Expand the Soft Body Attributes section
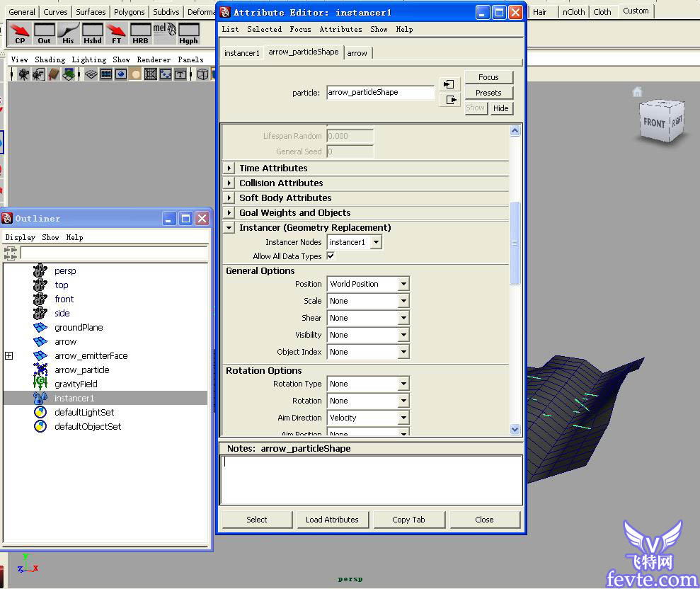This screenshot has height=589, width=700. (x=229, y=198)
